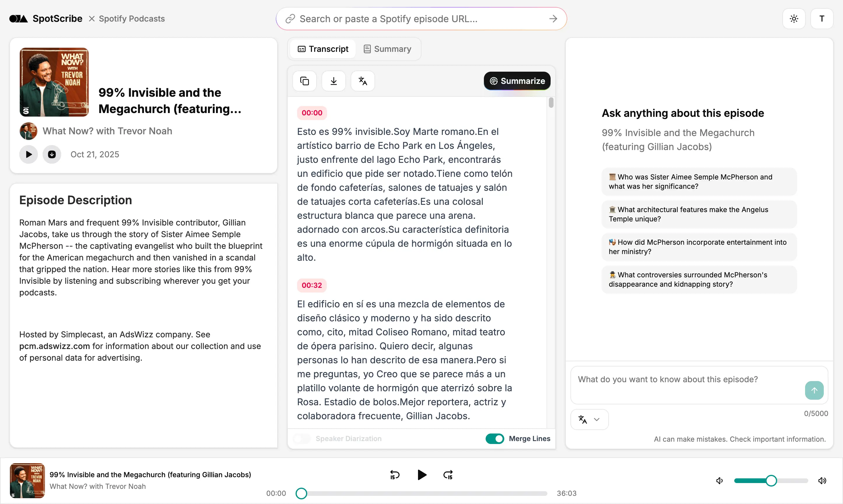This screenshot has width=843, height=504.
Task: Focus the Spotify episode URL search field
Action: coord(421,19)
